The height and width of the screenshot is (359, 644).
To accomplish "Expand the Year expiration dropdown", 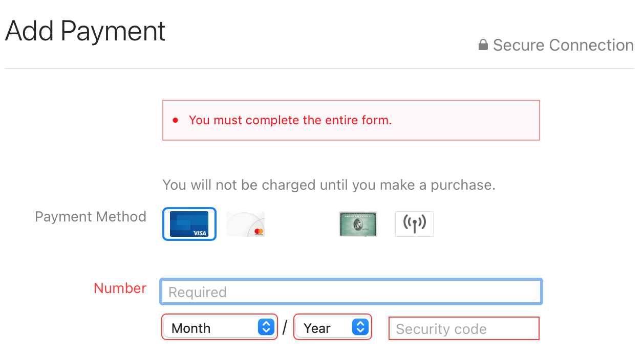I will coord(332,327).
